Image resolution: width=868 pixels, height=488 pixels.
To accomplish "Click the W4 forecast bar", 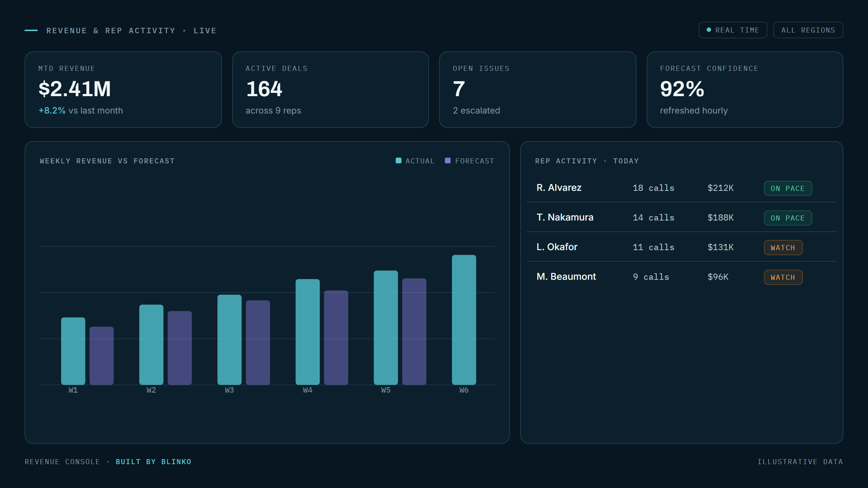I will tap(336, 338).
